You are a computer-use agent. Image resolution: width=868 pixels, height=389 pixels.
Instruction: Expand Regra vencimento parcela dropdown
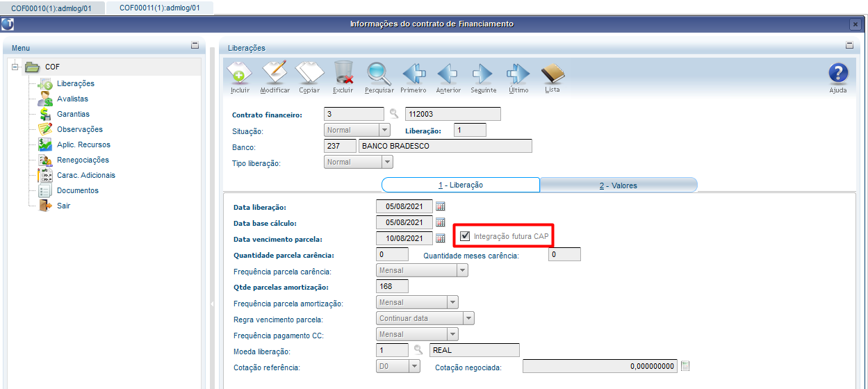(x=468, y=318)
